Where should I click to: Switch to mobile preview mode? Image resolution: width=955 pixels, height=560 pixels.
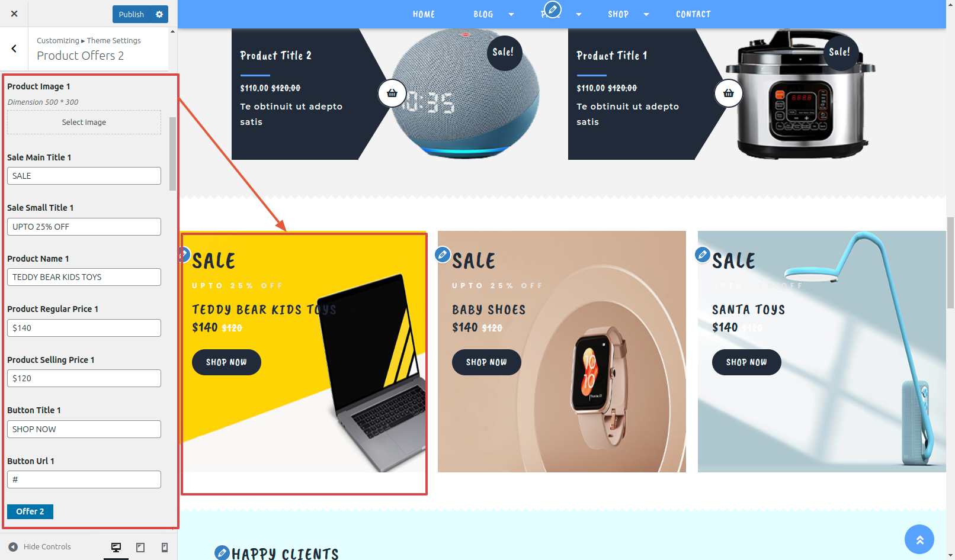coord(165,548)
